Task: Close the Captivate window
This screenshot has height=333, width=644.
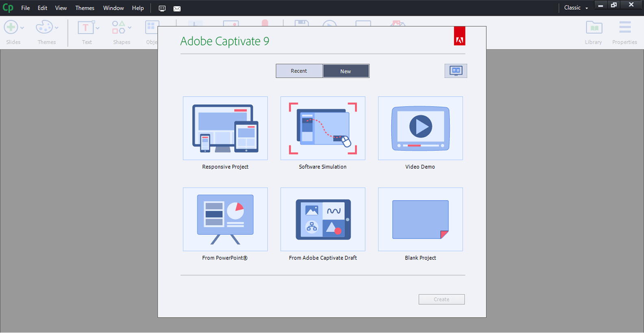Action: click(x=631, y=5)
